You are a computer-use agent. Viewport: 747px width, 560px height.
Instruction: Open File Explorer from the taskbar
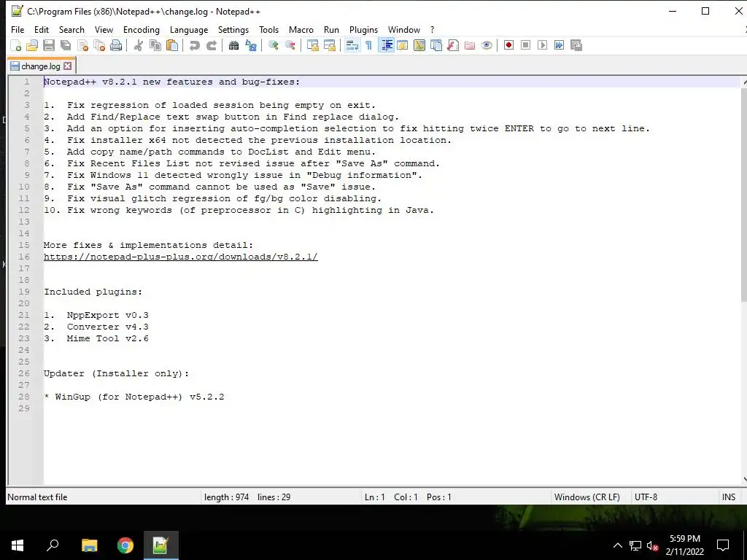click(89, 545)
